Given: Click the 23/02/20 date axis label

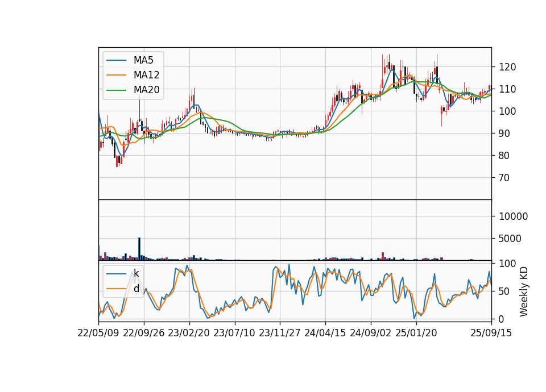Looking at the screenshot, I should pyautogui.click(x=189, y=333).
